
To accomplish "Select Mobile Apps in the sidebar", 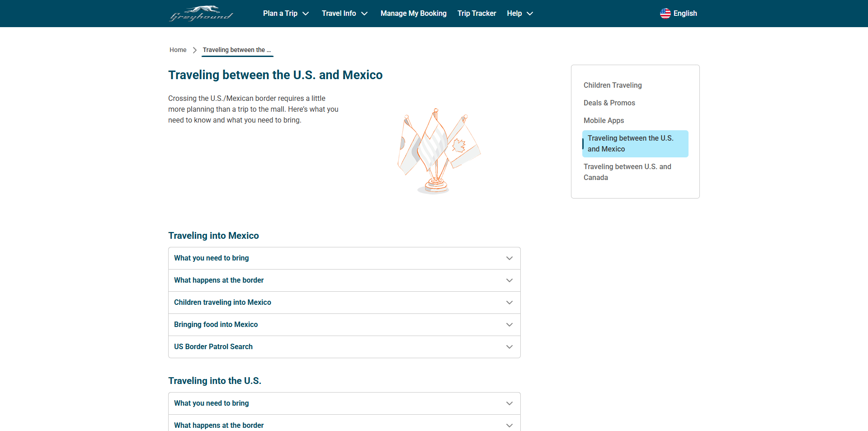I will [604, 120].
